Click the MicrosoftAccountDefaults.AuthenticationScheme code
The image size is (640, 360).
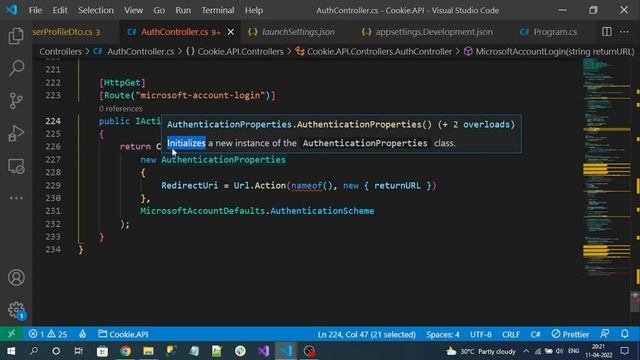257,211
